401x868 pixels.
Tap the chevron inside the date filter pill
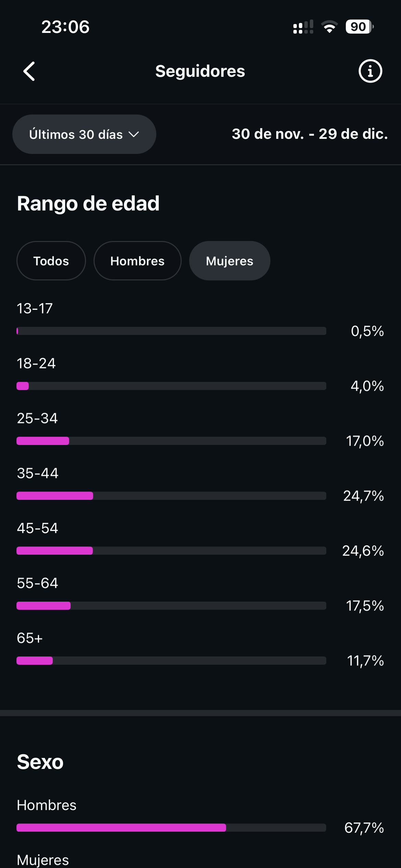coord(134,134)
